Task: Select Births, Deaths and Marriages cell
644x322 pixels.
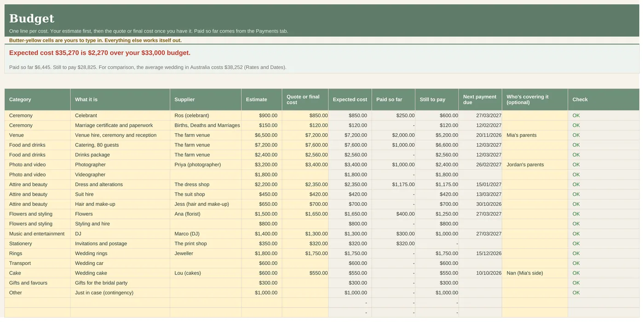Action: click(x=206, y=125)
